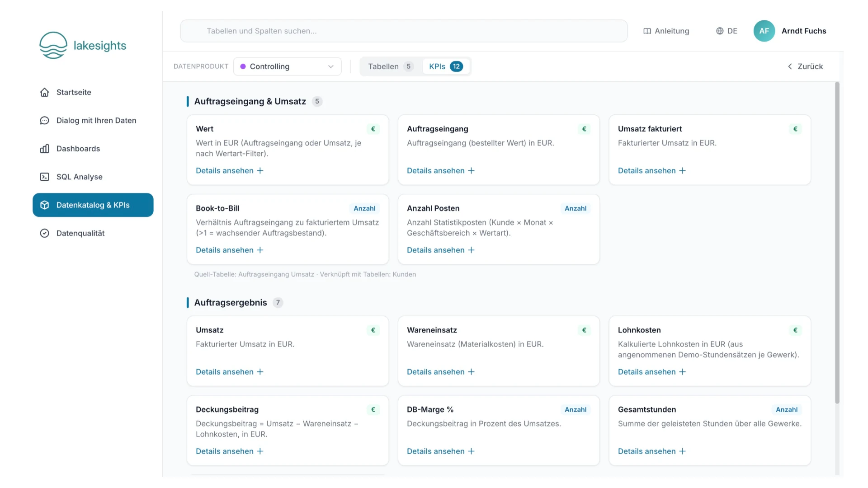
Task: Click the vertical scrollbar thumb
Action: point(837,243)
